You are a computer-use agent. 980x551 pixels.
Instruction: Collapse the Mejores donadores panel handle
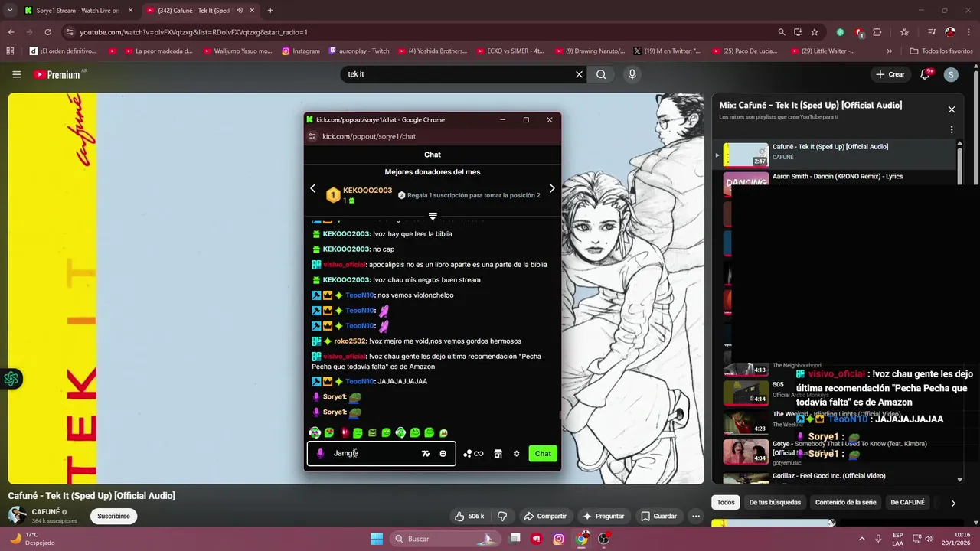[x=433, y=217]
